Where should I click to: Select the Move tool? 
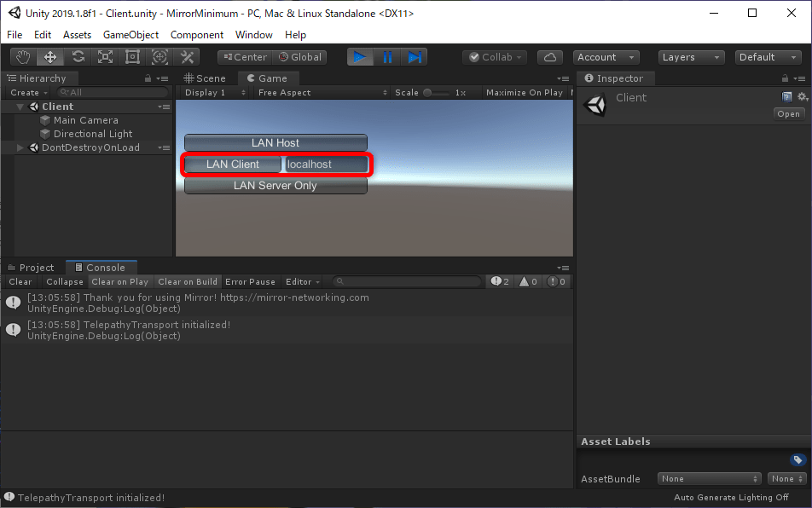(50, 57)
